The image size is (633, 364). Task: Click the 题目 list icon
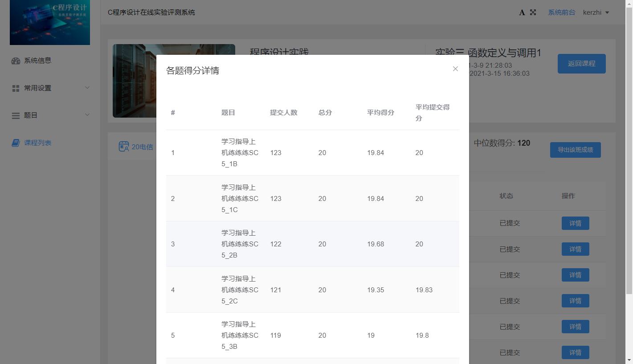pyautogui.click(x=16, y=115)
